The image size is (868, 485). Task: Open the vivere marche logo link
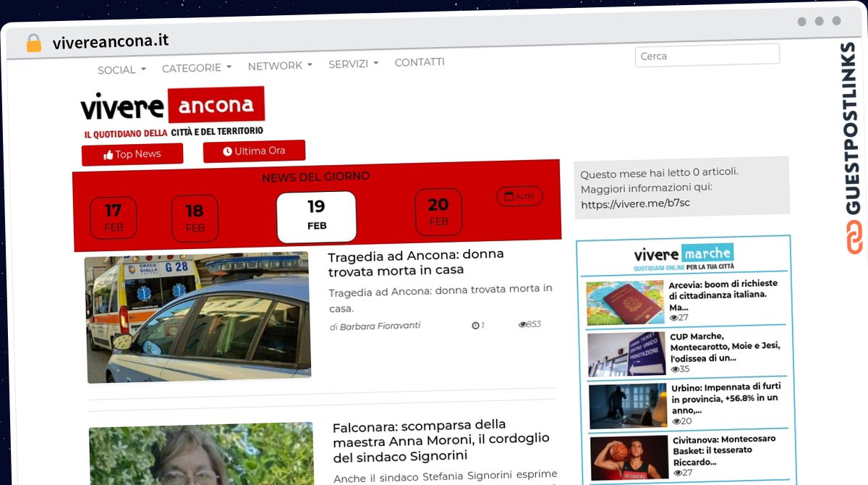coord(683,258)
